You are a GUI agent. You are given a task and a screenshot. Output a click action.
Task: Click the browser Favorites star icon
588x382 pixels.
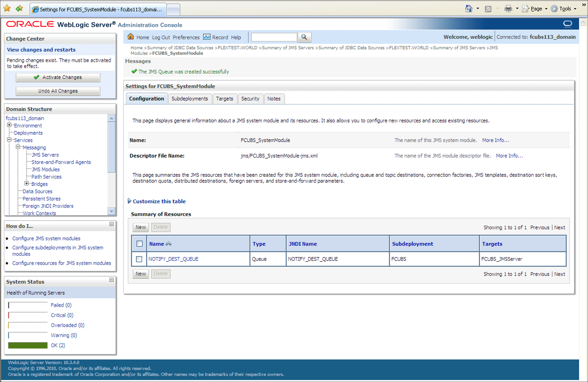(x=7, y=9)
